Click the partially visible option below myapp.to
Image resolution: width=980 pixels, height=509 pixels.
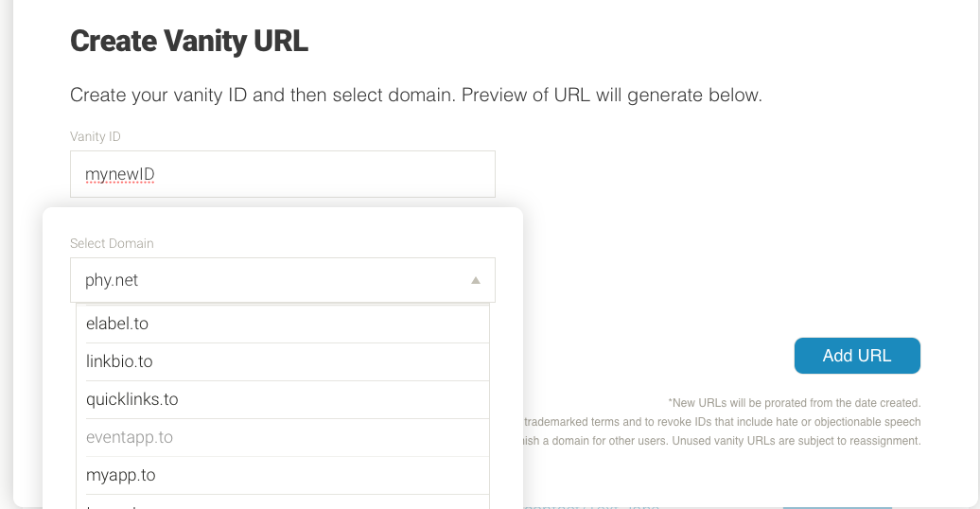pyautogui.click(x=282, y=504)
